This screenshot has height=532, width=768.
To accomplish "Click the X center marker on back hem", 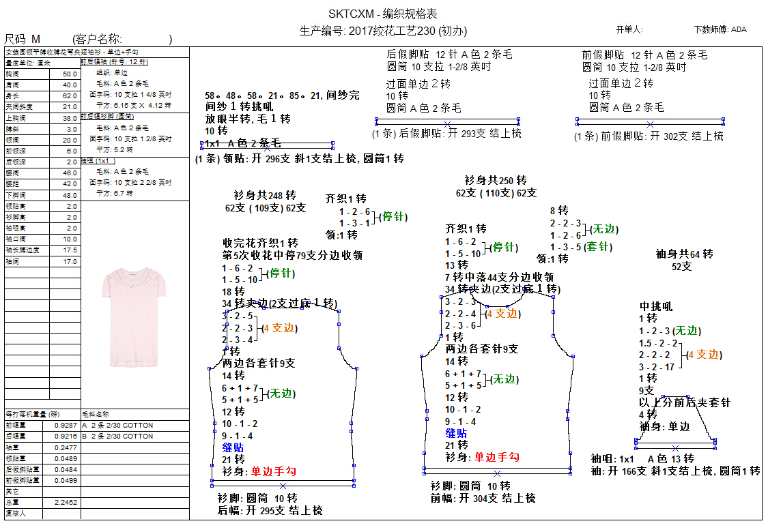I will tap(283, 486).
